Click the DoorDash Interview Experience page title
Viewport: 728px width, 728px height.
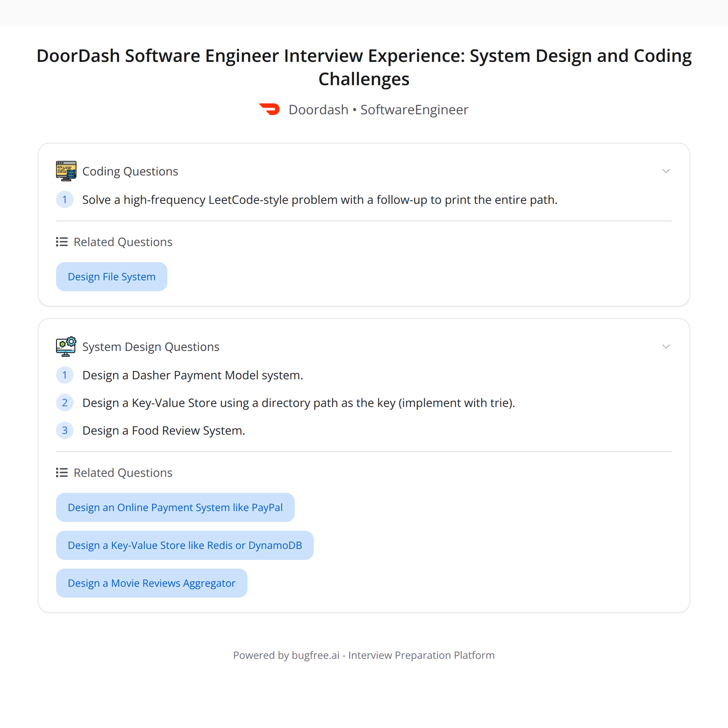[x=364, y=67]
